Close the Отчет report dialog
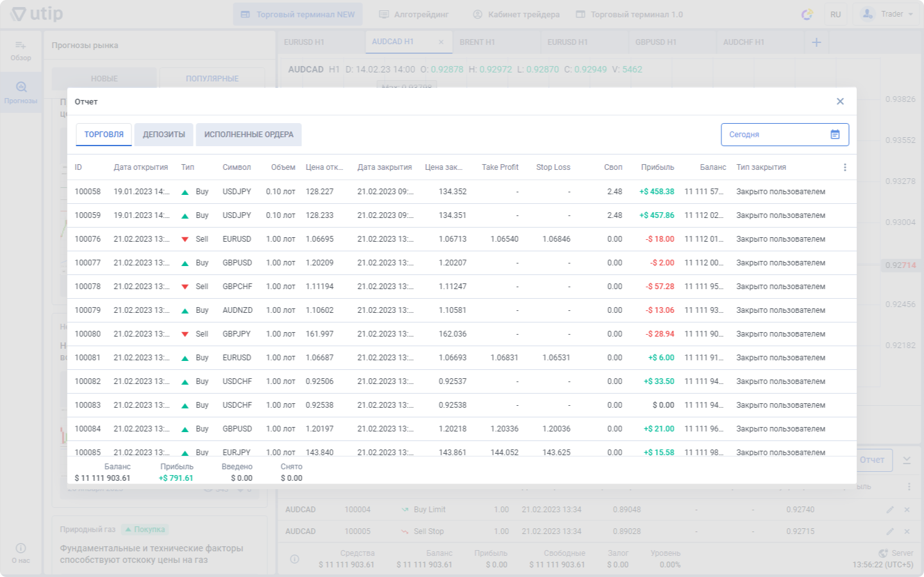The height and width of the screenshot is (577, 924). click(840, 101)
